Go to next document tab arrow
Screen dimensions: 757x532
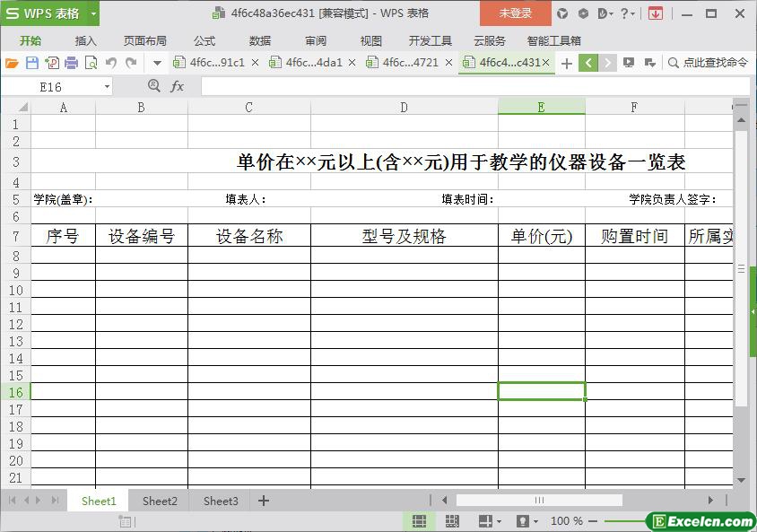(608, 63)
